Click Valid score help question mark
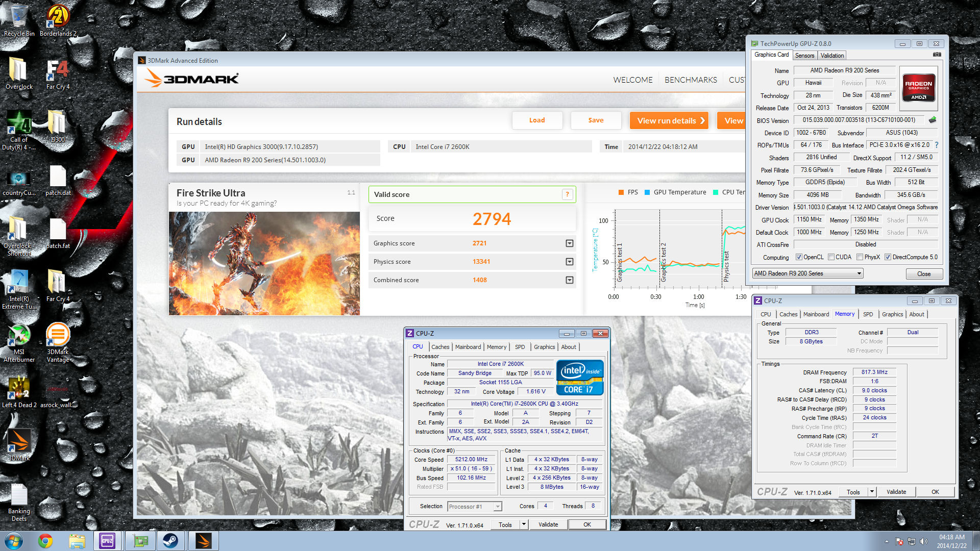The image size is (980, 551). (x=567, y=194)
